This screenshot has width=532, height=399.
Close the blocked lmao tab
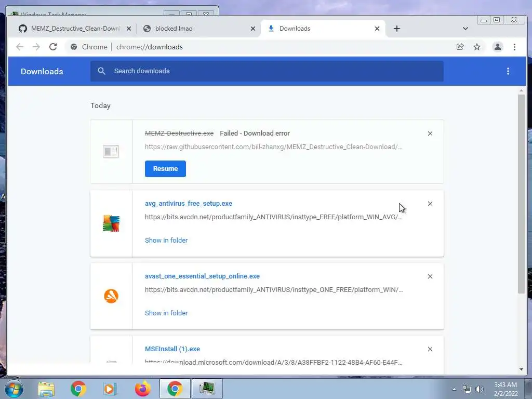point(253,29)
